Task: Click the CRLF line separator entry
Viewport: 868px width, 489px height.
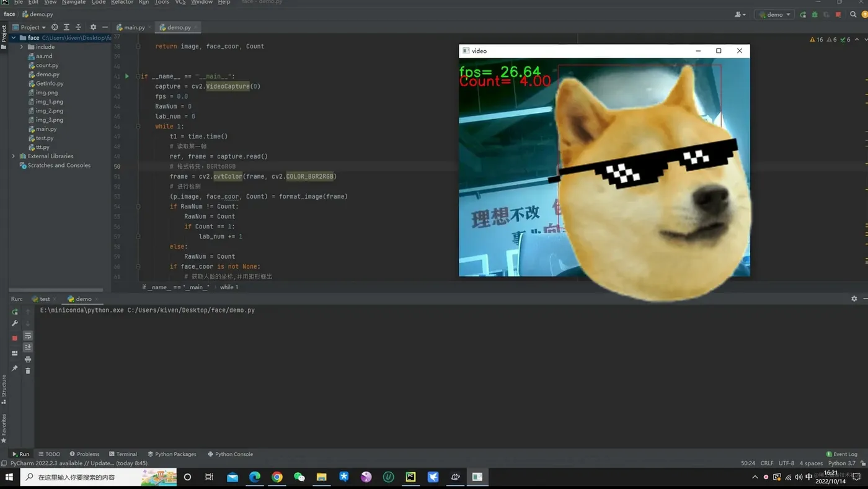Action: point(767,464)
